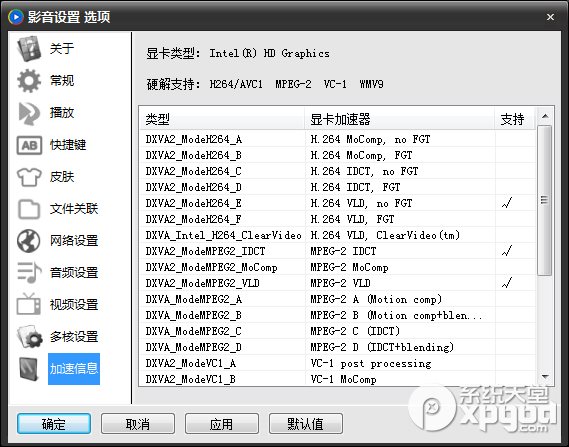This screenshot has width=569, height=447.
Task: Select the DXVA2_ModeH264_E row
Action: [337, 203]
